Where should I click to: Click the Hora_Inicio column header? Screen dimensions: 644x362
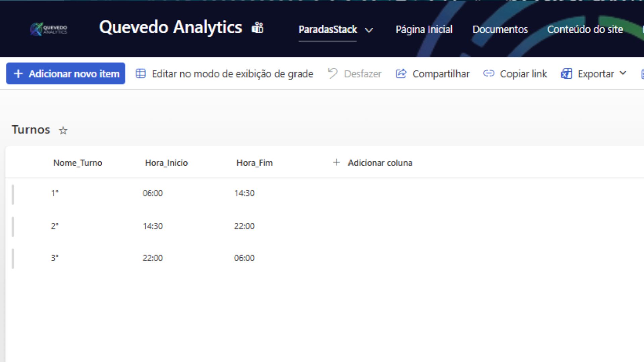(166, 163)
